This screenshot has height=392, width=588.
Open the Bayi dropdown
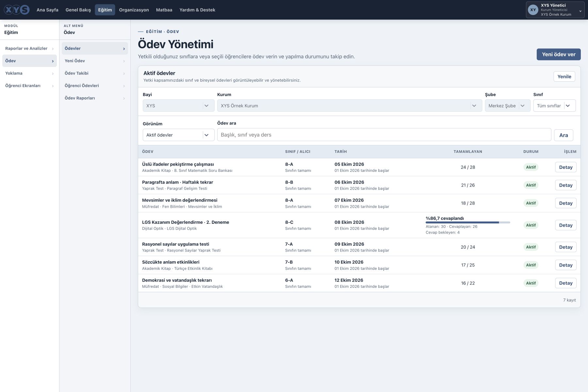coord(178,106)
